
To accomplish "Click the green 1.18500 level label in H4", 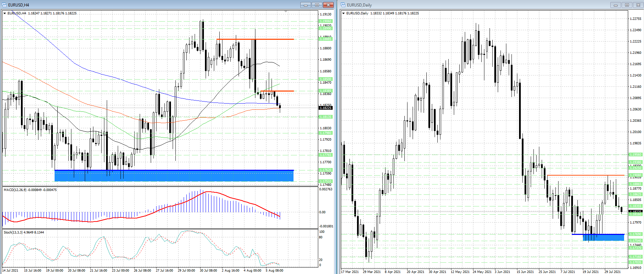I will (326, 79).
